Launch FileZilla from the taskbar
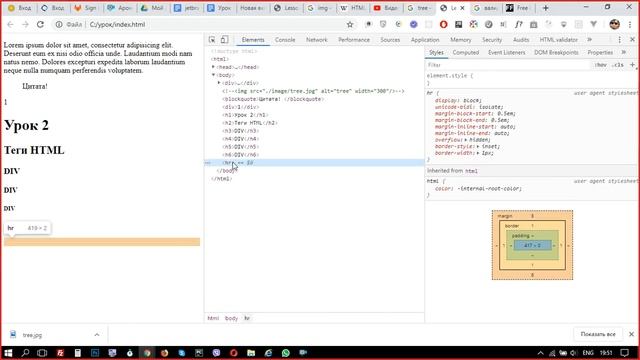 tap(60, 353)
